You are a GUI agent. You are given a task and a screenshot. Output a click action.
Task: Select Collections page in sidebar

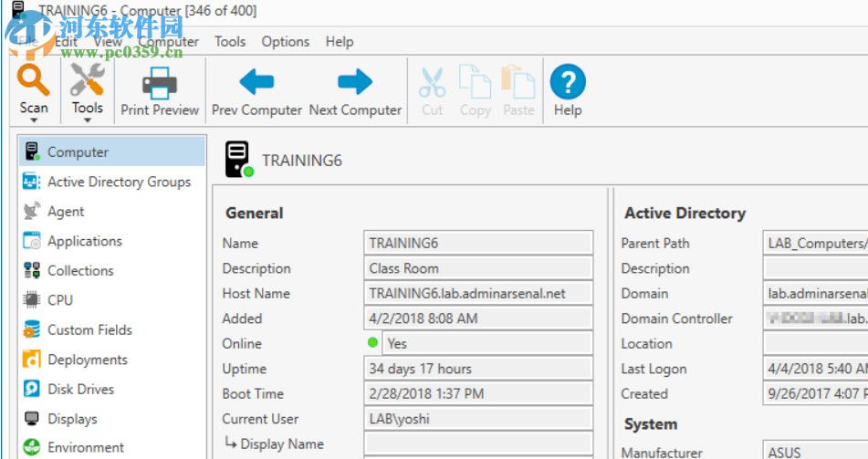pos(112,270)
